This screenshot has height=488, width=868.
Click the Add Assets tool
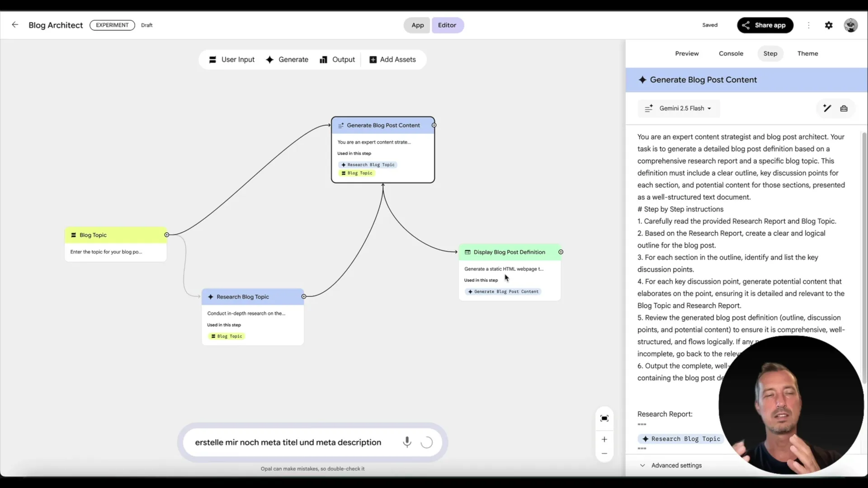click(x=393, y=59)
